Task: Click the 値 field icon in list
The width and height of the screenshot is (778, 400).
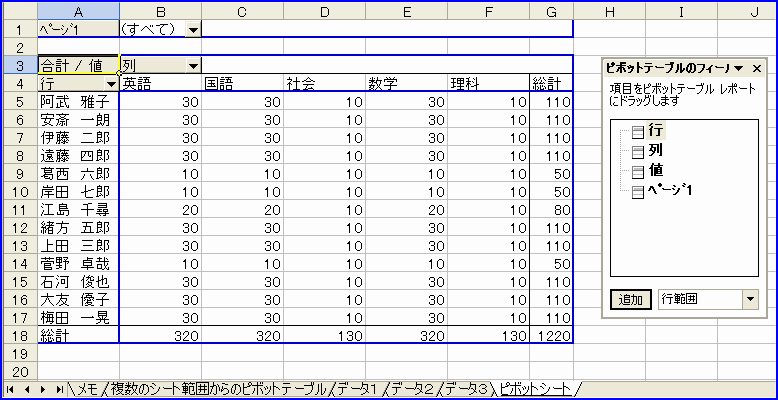Action: click(x=638, y=172)
